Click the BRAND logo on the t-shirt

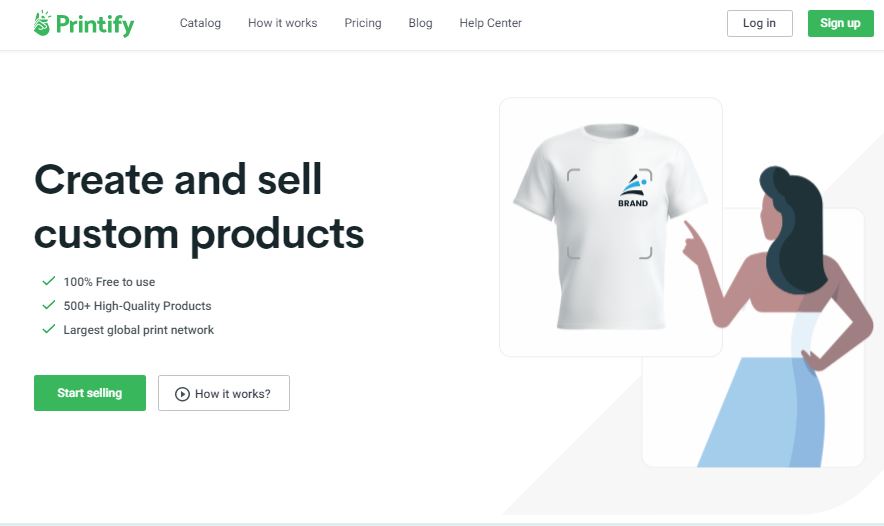pos(634,191)
